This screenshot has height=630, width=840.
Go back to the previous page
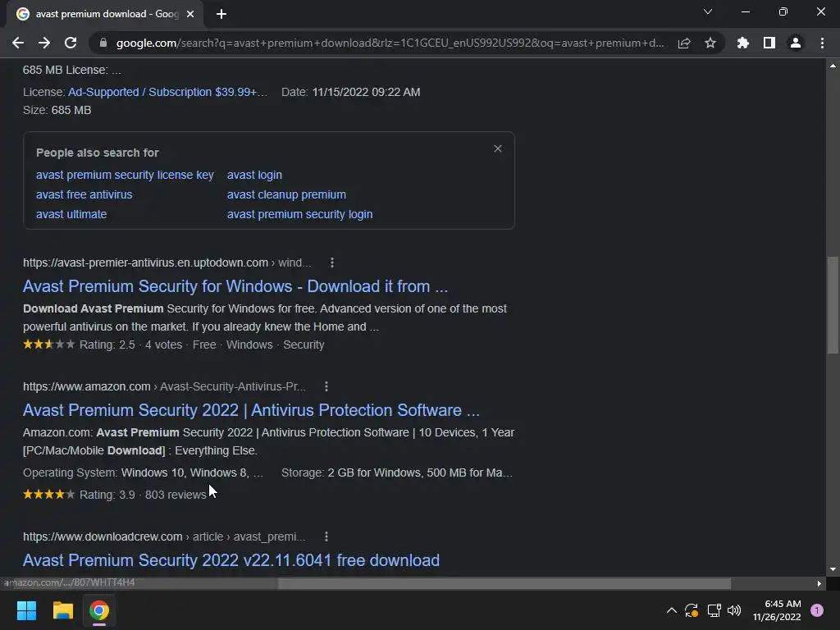coord(18,43)
